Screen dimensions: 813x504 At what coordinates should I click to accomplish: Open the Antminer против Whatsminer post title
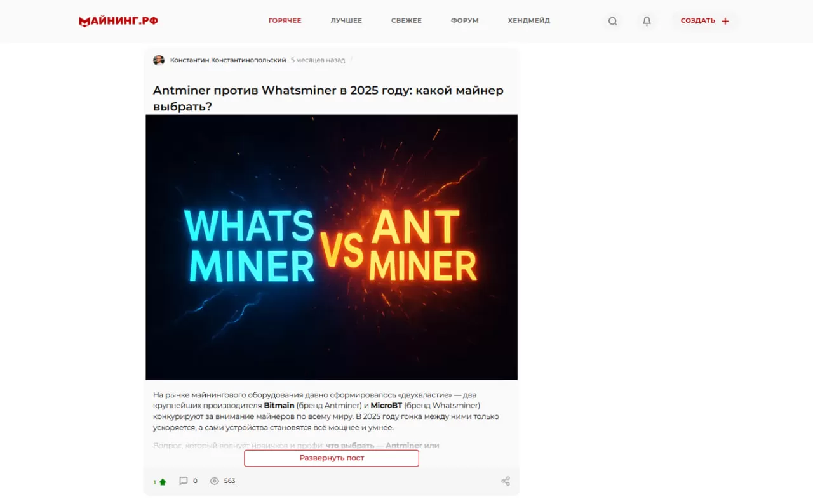(328, 98)
